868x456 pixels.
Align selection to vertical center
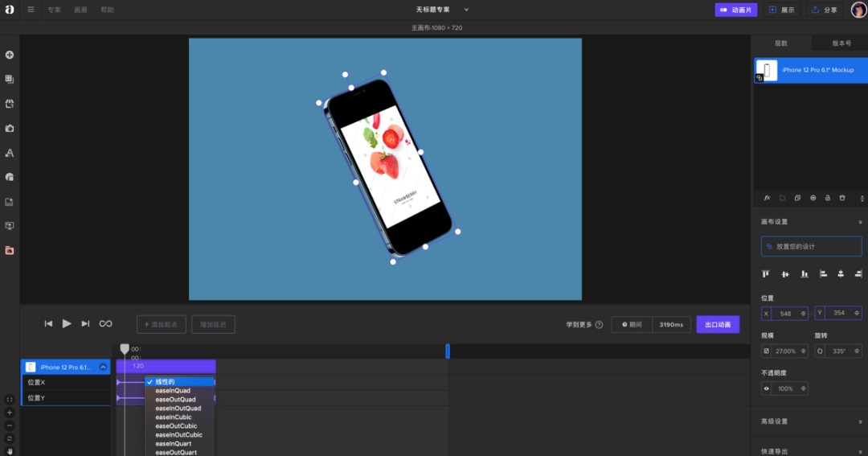click(x=785, y=273)
